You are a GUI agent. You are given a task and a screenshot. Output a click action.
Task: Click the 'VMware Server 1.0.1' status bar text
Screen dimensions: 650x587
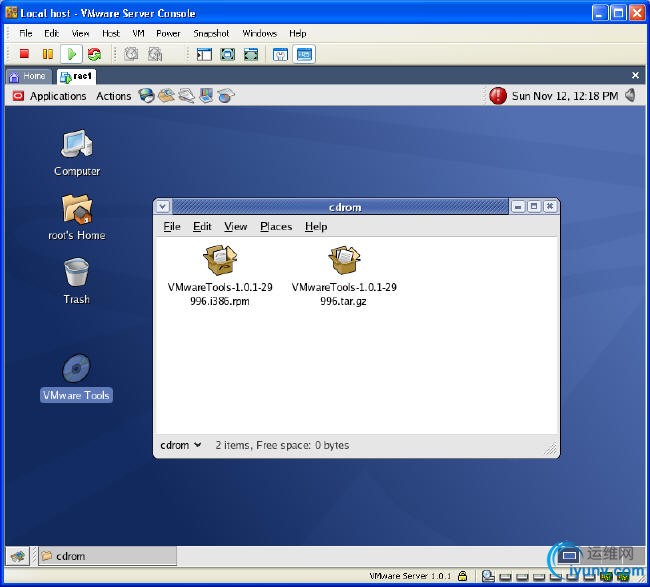click(x=410, y=576)
